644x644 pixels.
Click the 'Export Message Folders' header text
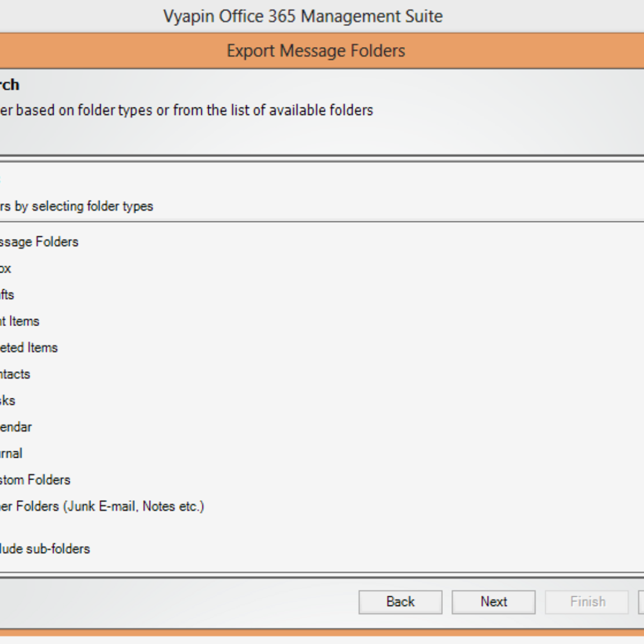click(x=316, y=51)
